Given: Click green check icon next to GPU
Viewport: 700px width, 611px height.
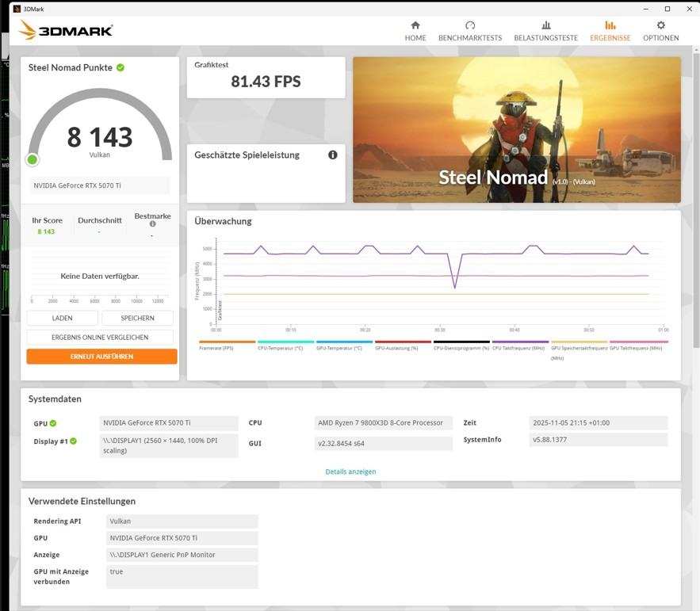Looking at the screenshot, I should [x=53, y=423].
